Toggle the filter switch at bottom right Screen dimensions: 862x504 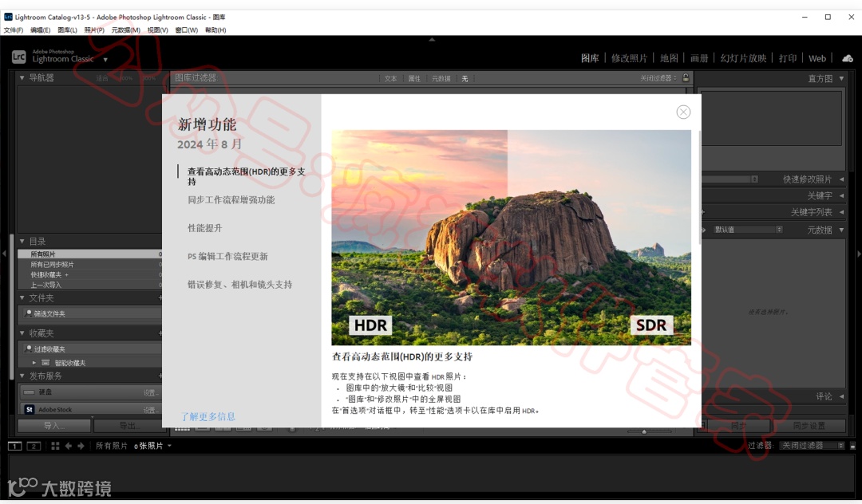pos(852,446)
